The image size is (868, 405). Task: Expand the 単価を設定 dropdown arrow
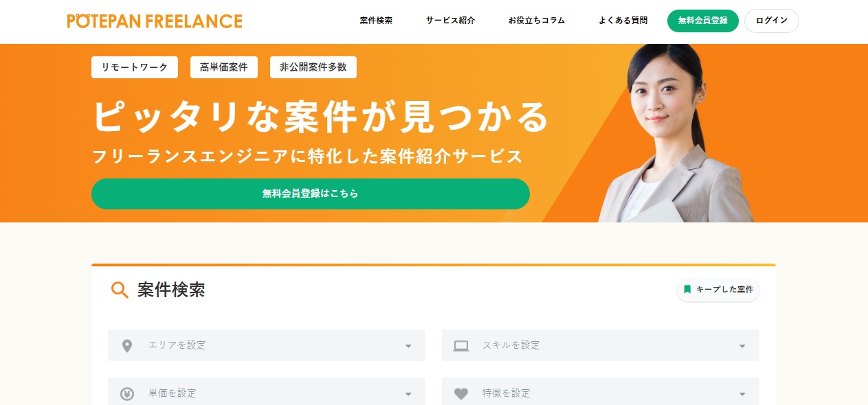[408, 394]
